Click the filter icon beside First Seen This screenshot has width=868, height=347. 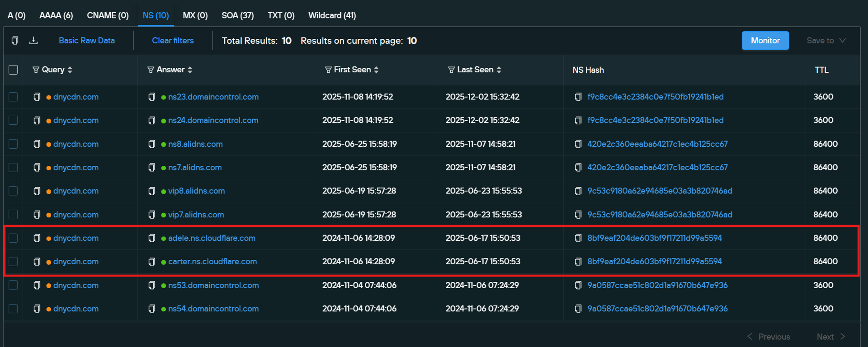[328, 70]
